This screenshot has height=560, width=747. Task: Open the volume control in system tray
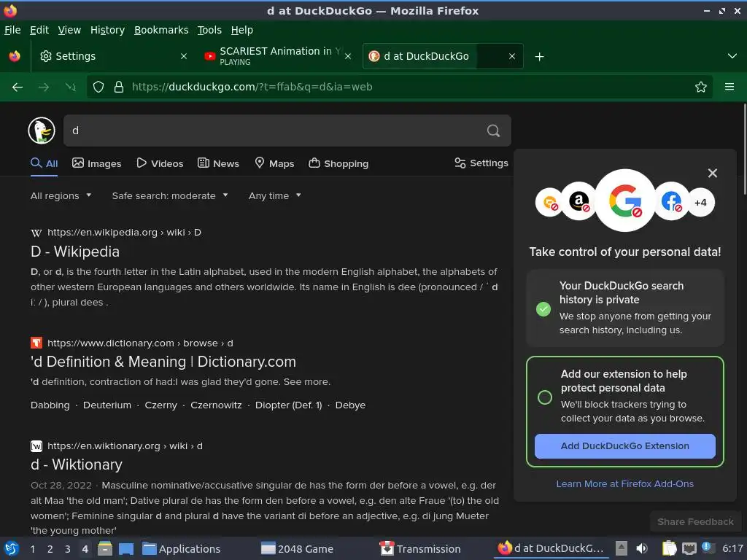click(642, 548)
